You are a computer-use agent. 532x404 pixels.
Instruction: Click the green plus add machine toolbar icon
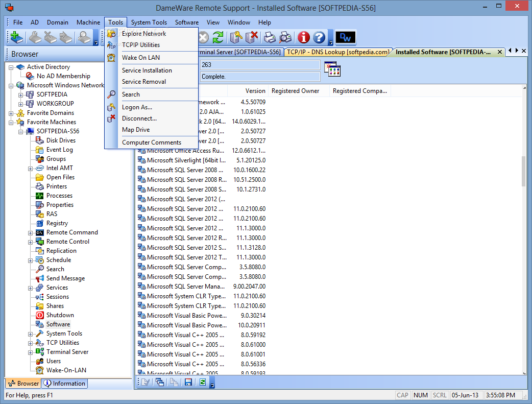tap(16, 37)
